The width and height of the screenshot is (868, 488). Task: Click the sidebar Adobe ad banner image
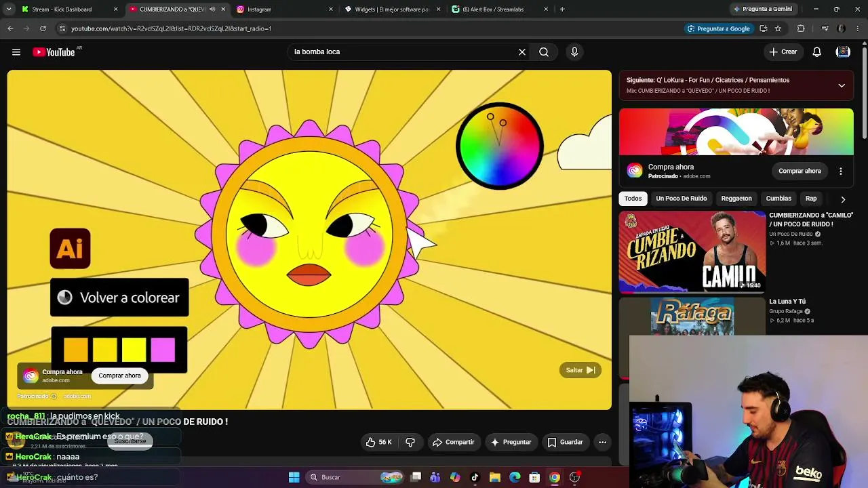coord(736,132)
